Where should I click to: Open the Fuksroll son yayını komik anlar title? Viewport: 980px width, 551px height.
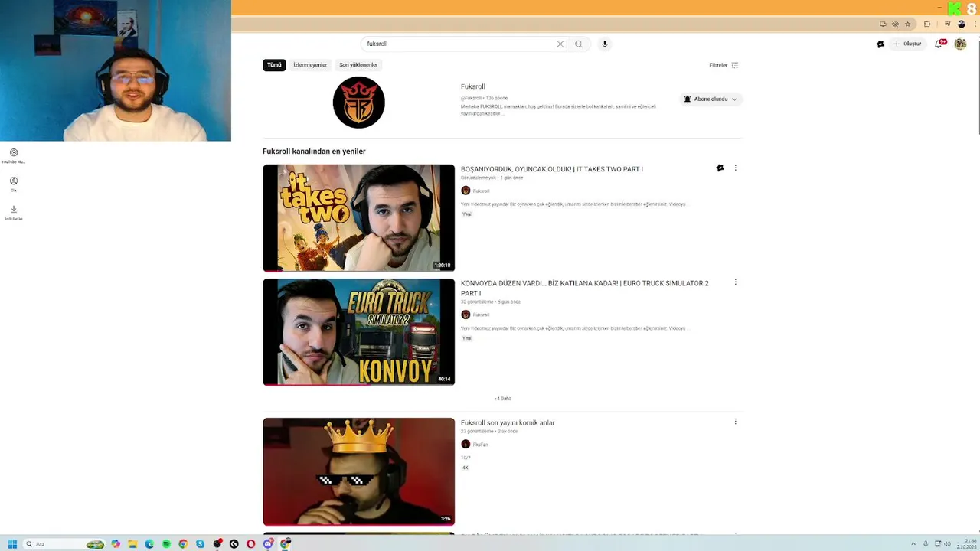pyautogui.click(x=508, y=422)
